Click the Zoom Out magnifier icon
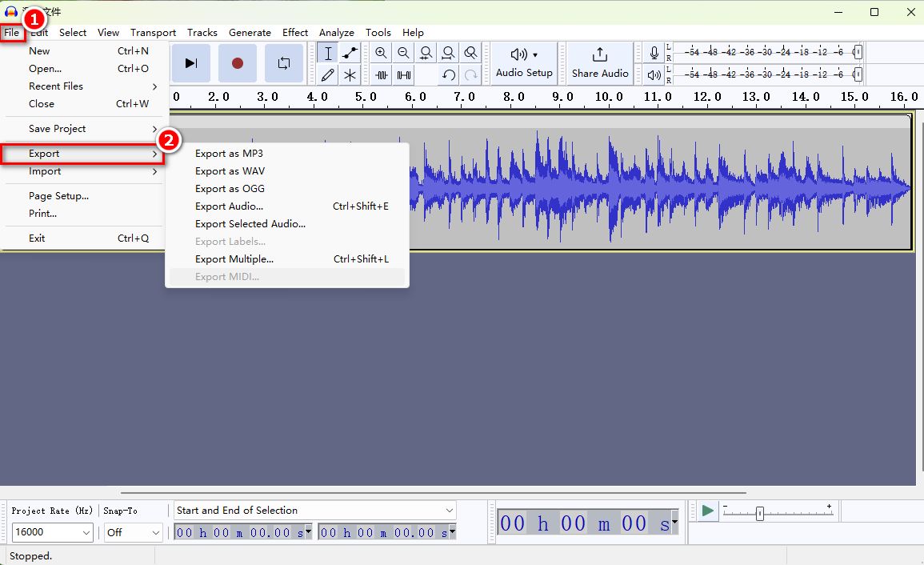This screenshot has height=565, width=924. coord(404,53)
